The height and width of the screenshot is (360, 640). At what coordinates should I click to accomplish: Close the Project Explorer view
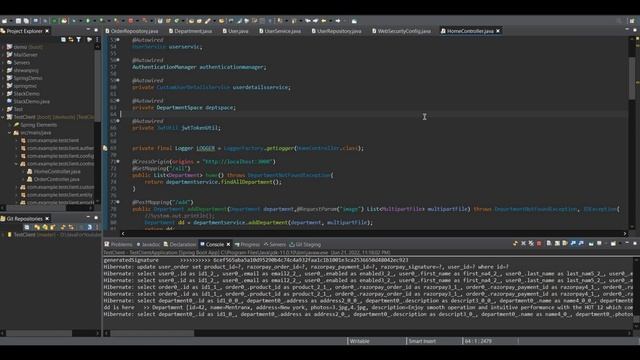(47, 31)
